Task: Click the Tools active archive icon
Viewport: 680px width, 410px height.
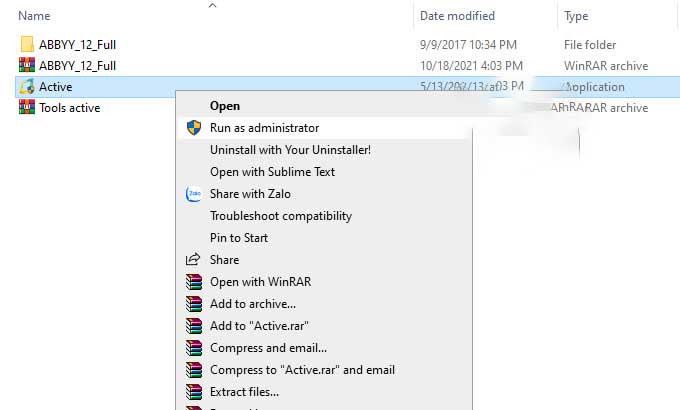Action: tap(27, 107)
